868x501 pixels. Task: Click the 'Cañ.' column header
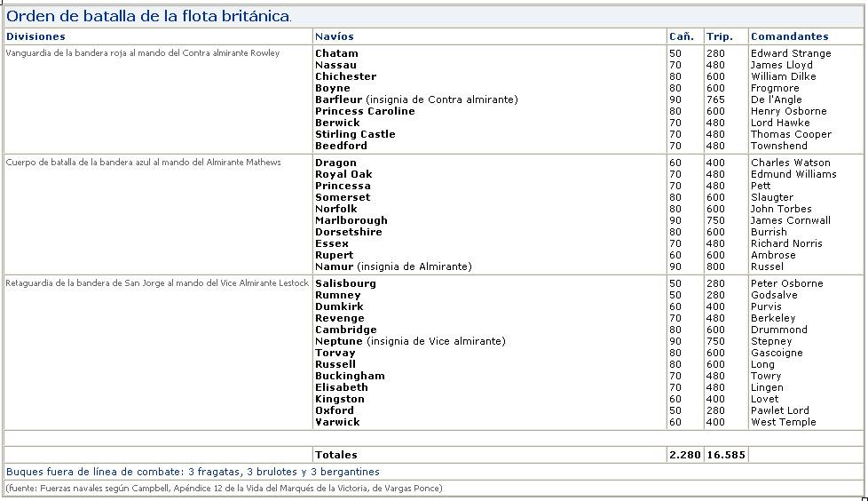pos(682,36)
